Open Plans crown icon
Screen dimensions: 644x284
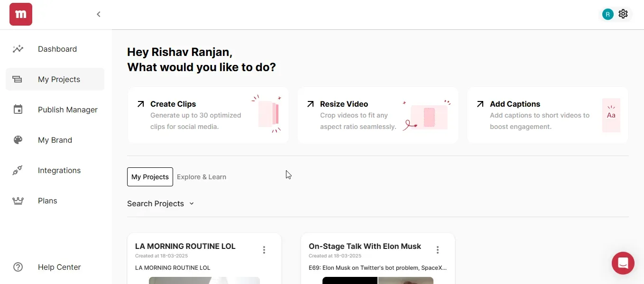(x=18, y=201)
